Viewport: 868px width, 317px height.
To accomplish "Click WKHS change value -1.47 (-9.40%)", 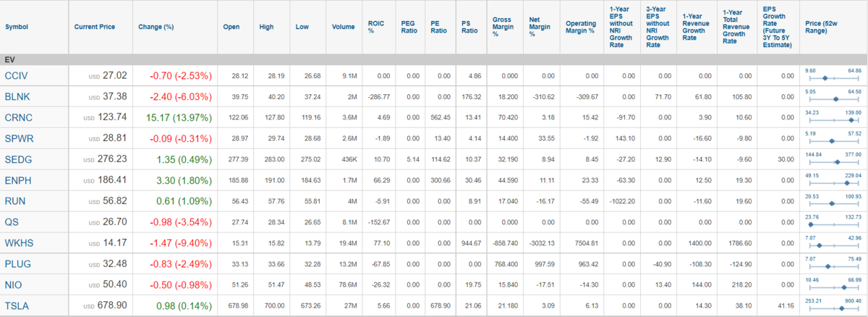I will click(181, 243).
